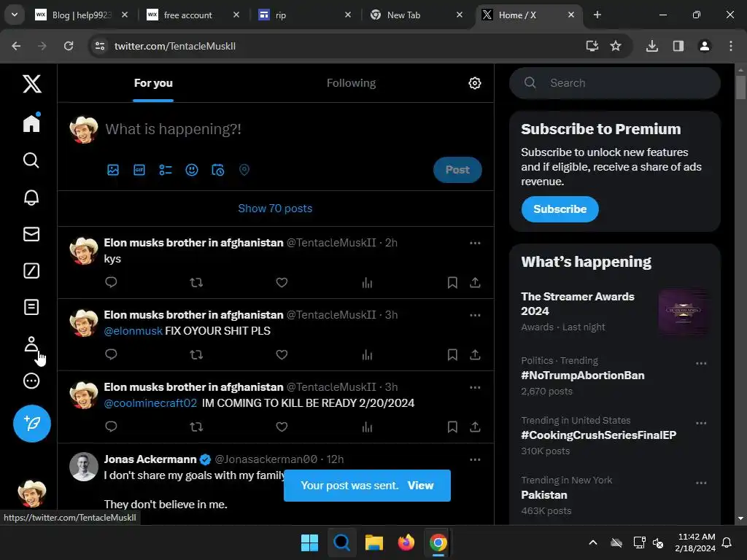
Task: Open more options for #CookingCrushSeriesFinalEP trend
Action: point(701,424)
